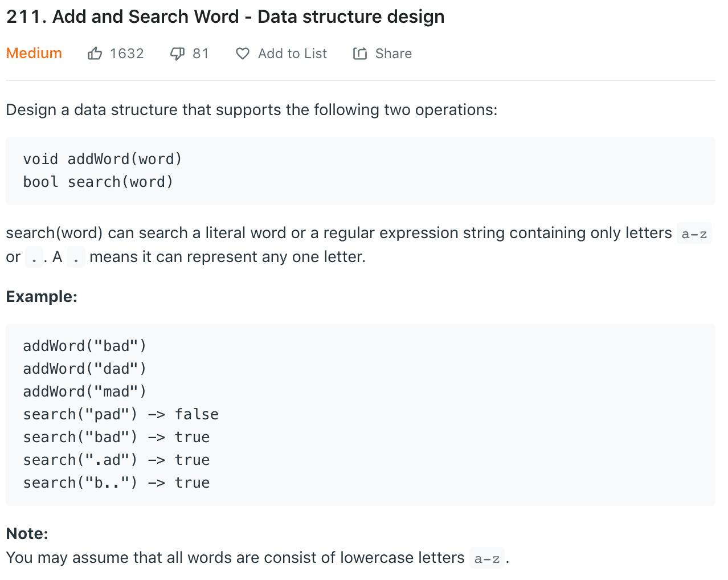Click the 1632 likes count
728x580 pixels.
(126, 54)
